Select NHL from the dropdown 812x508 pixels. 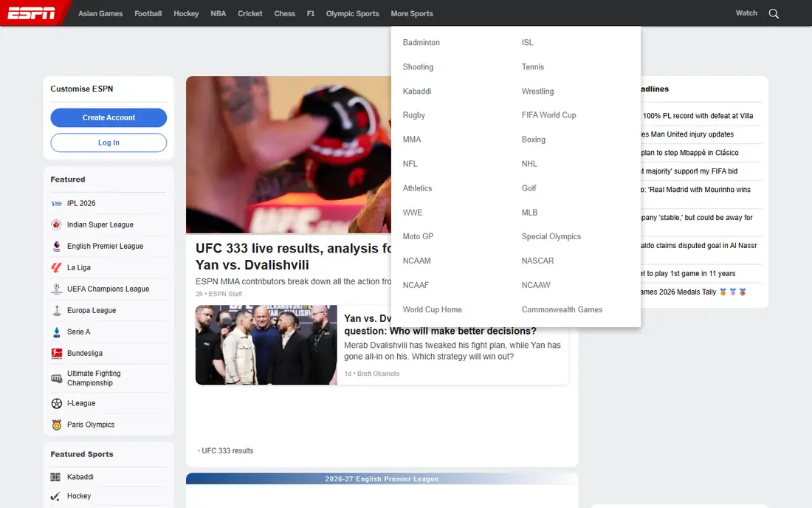[529, 164]
